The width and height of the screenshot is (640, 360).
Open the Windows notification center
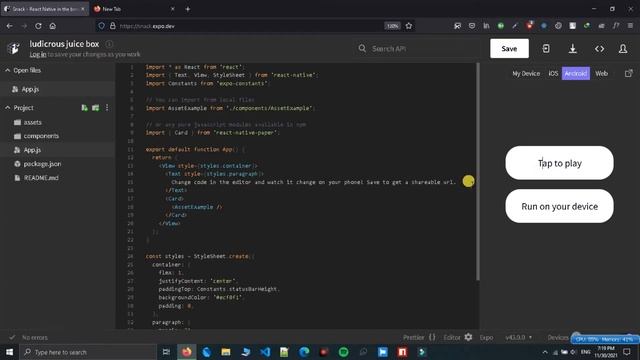point(627,352)
